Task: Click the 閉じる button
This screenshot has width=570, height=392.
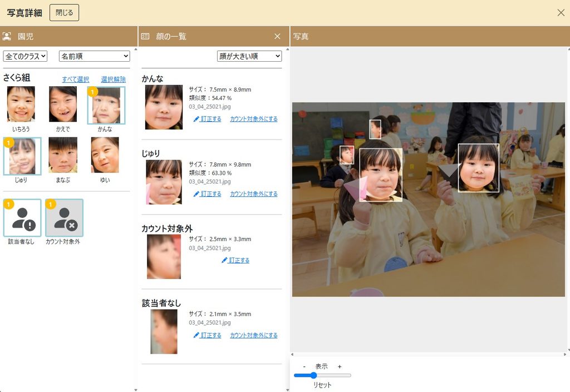Action: pyautogui.click(x=64, y=13)
